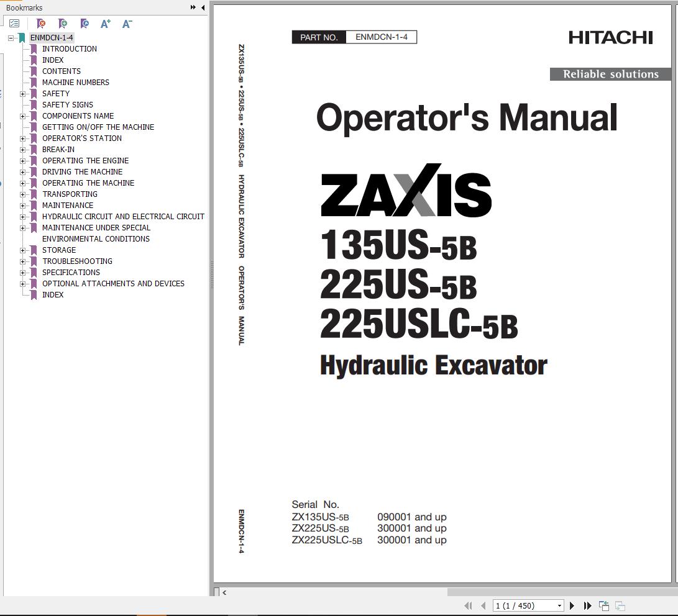Viewport: 678px width, 616px height.
Task: Expand the TROUBLESHOOTING bookmark
Action: (x=22, y=262)
